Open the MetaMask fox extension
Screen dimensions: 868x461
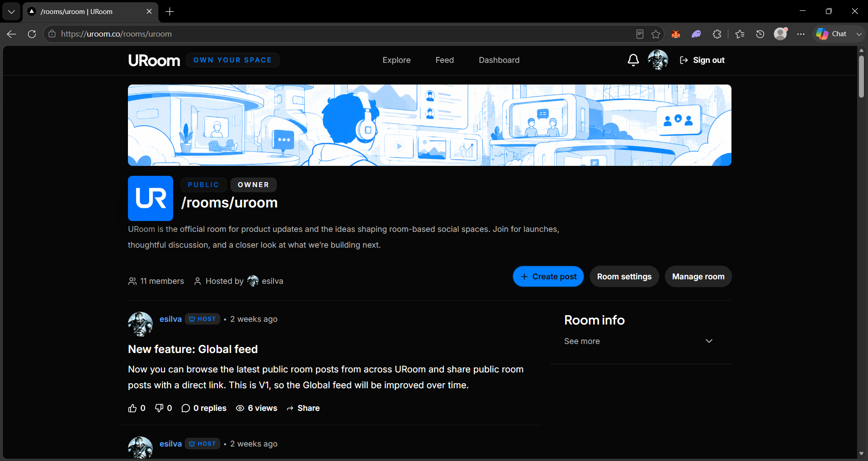pos(676,34)
